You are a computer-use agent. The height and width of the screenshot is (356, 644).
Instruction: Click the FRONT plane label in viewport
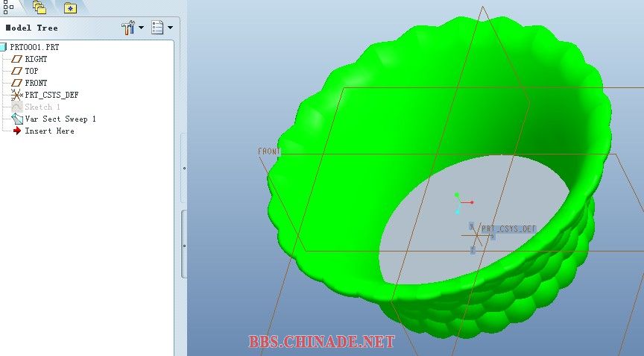(x=268, y=152)
